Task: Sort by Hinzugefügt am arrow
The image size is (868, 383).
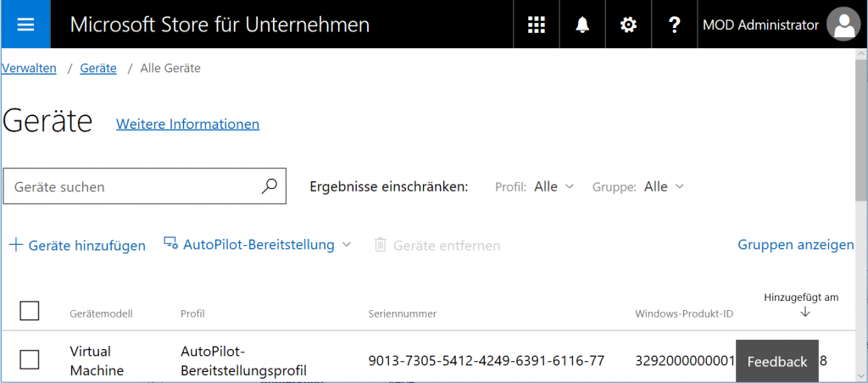Action: [x=805, y=312]
